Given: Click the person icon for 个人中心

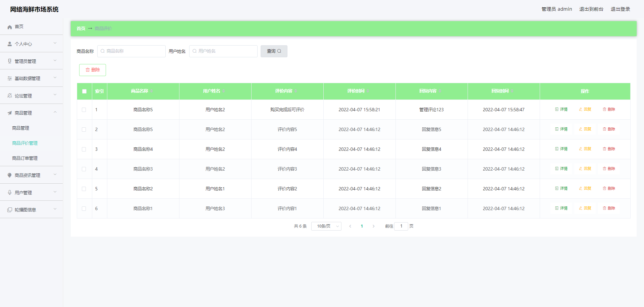Looking at the screenshot, I should tap(10, 44).
